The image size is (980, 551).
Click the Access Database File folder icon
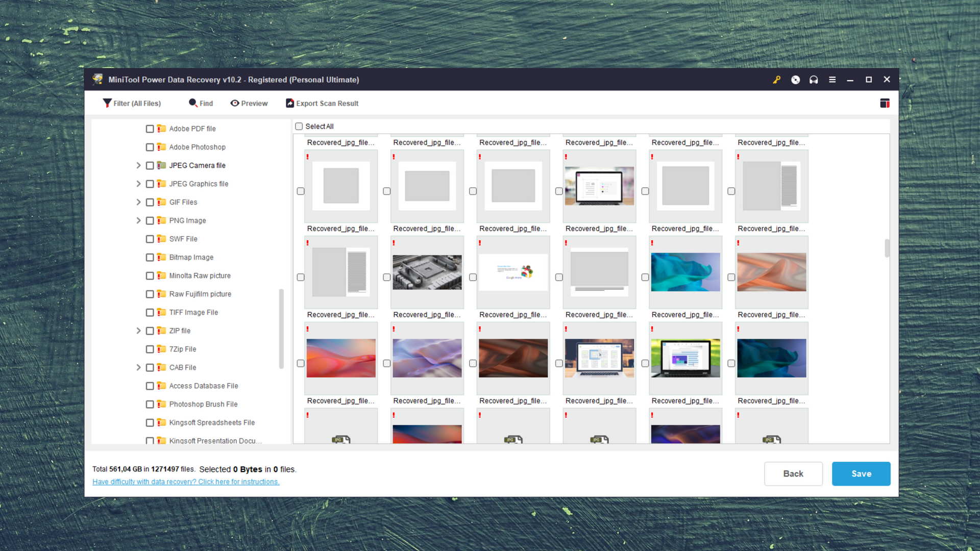(x=161, y=386)
